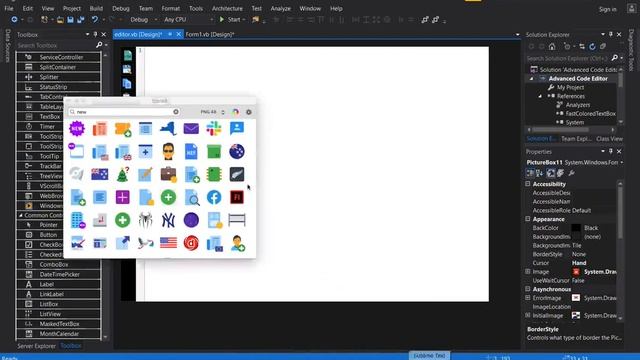The image size is (640, 360).
Task: Open the color wheel in icon picker
Action: pyautogui.click(x=236, y=112)
